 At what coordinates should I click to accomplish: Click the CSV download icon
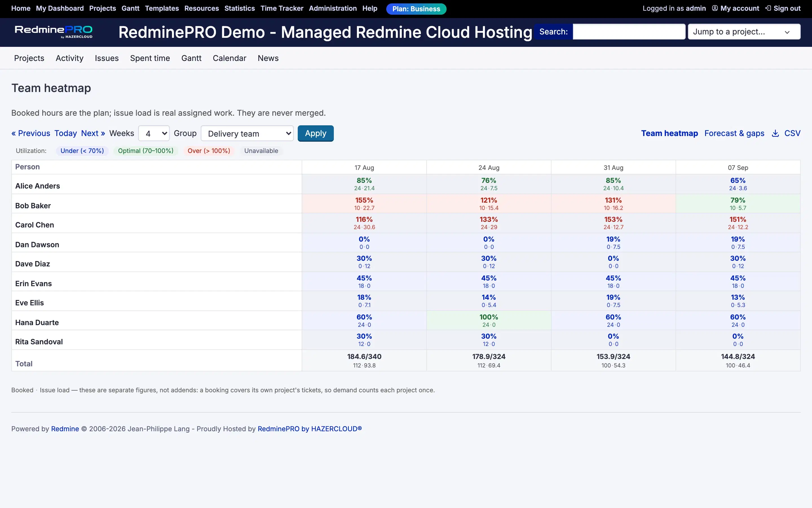pos(775,133)
